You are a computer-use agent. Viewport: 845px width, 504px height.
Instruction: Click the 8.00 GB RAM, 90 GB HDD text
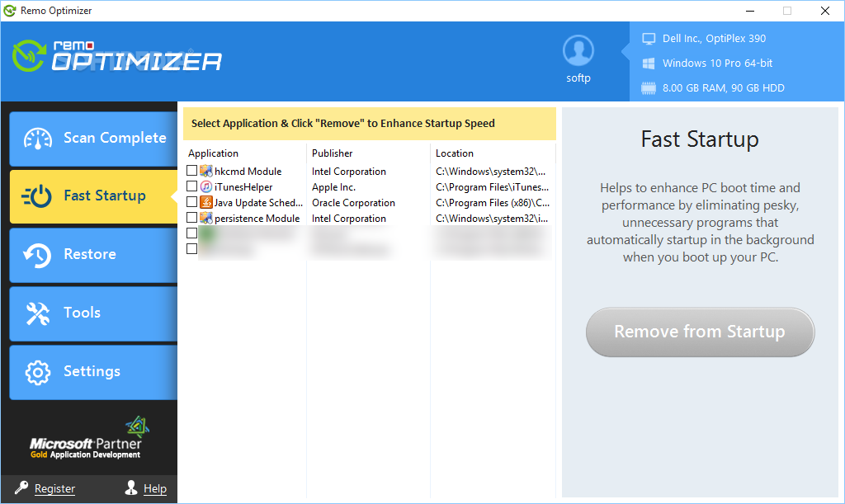pos(723,88)
